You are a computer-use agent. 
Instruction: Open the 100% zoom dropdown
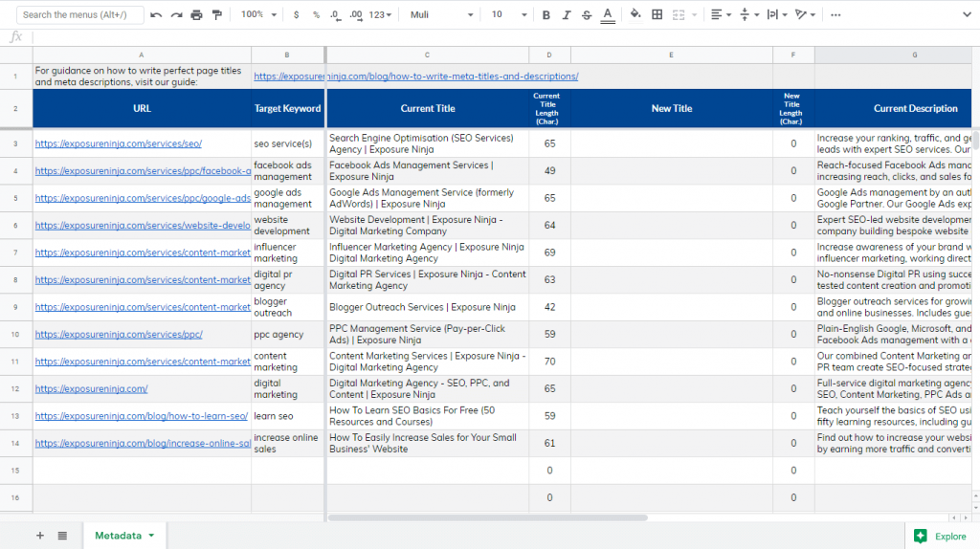coord(259,15)
